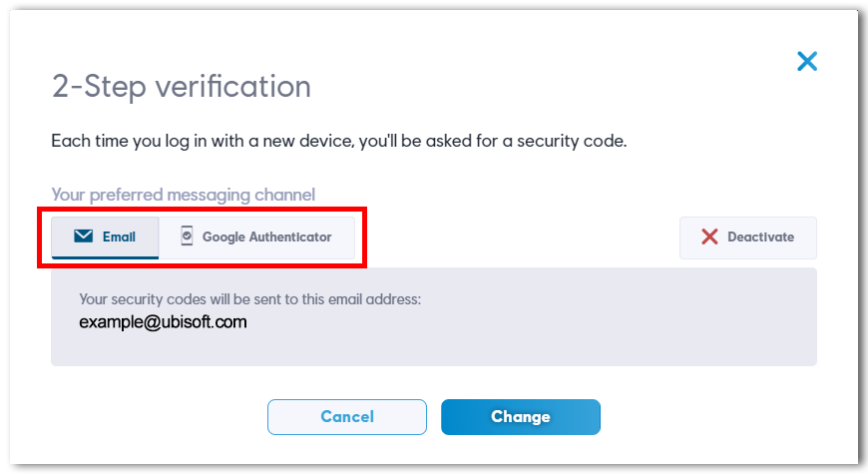Click the 'Google Authenticator' text label
The height and width of the screenshot is (474, 868).
266,237
